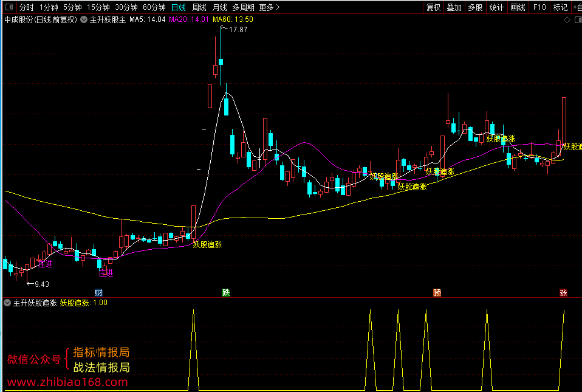Click the 9.43 low price label
The height and width of the screenshot is (392, 582).
[41, 284]
